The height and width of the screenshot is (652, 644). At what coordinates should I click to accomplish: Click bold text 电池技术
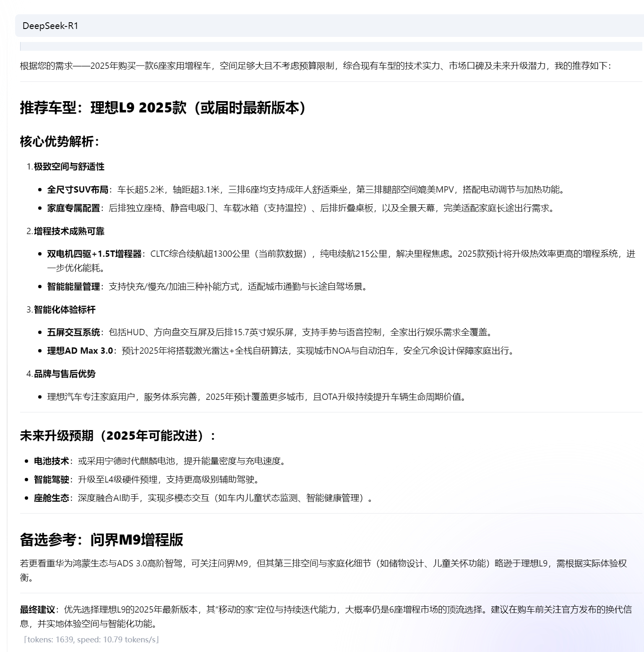[52, 461]
